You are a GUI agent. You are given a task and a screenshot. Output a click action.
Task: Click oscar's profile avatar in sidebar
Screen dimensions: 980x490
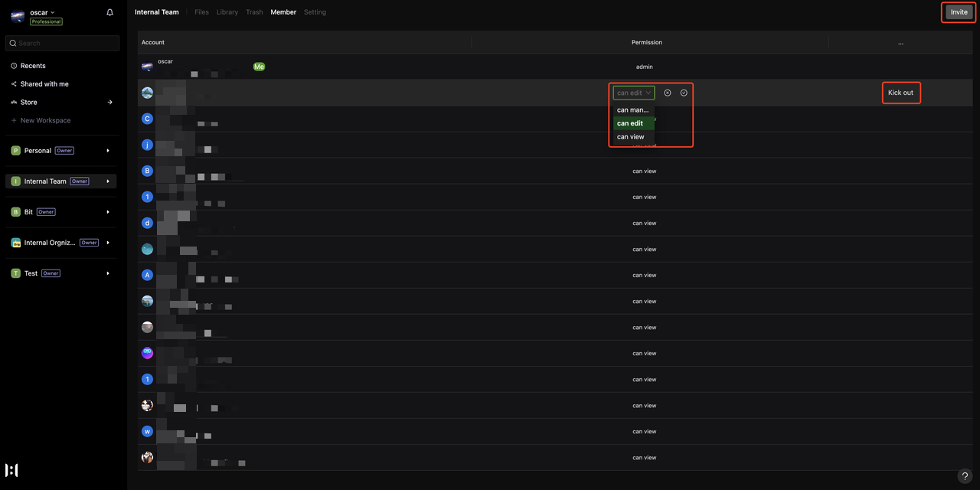tap(18, 16)
